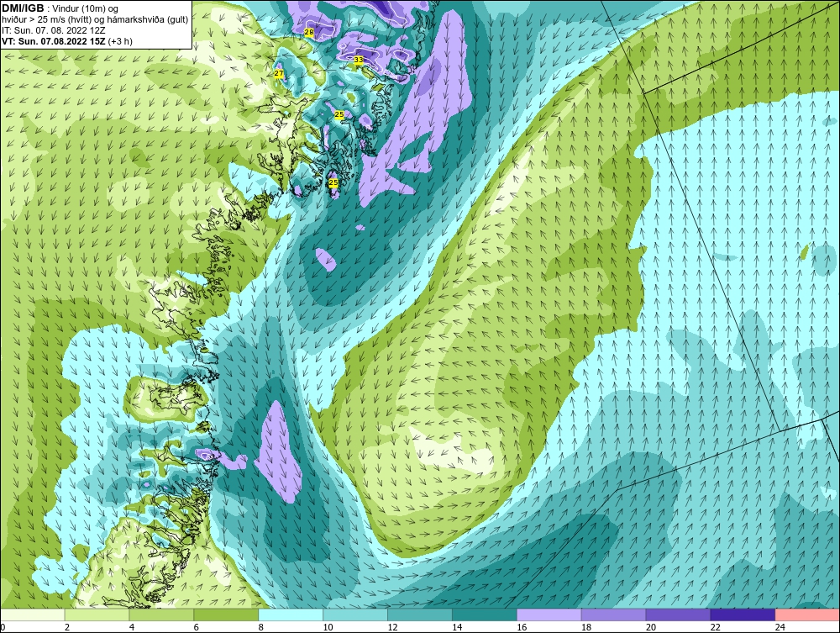
Task: Pick the 0–2 m/s palest legend swatch
Action: 33,615
